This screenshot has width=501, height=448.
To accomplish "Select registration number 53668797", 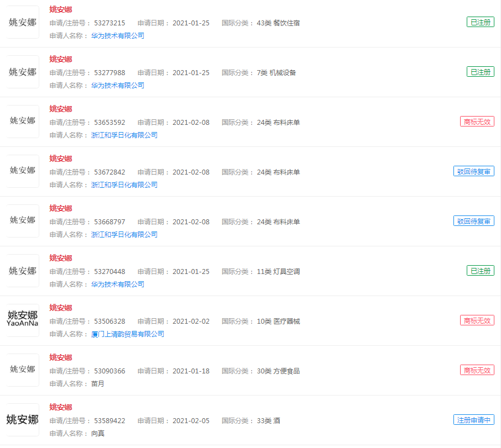I will point(109,222).
